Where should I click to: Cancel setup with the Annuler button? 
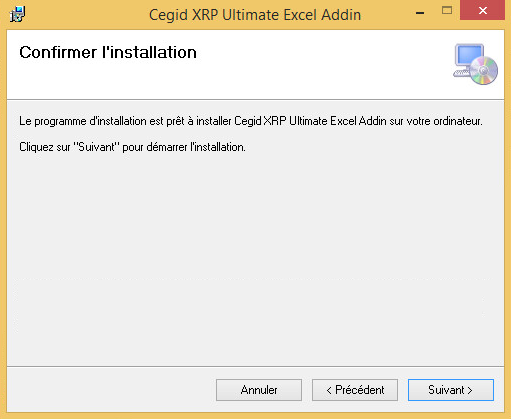(x=259, y=390)
